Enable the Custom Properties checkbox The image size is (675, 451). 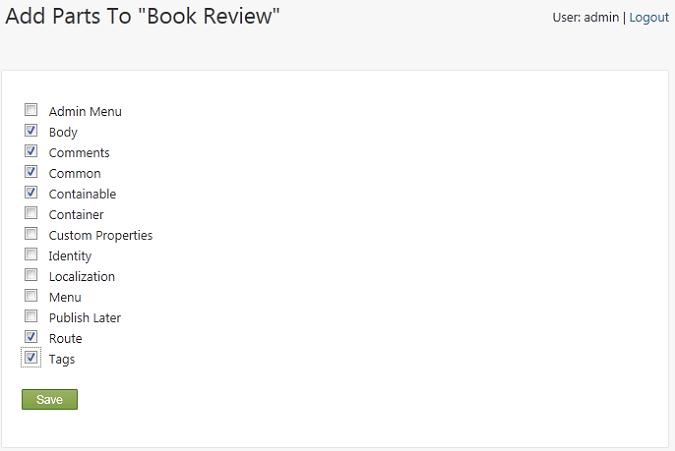pyautogui.click(x=31, y=233)
